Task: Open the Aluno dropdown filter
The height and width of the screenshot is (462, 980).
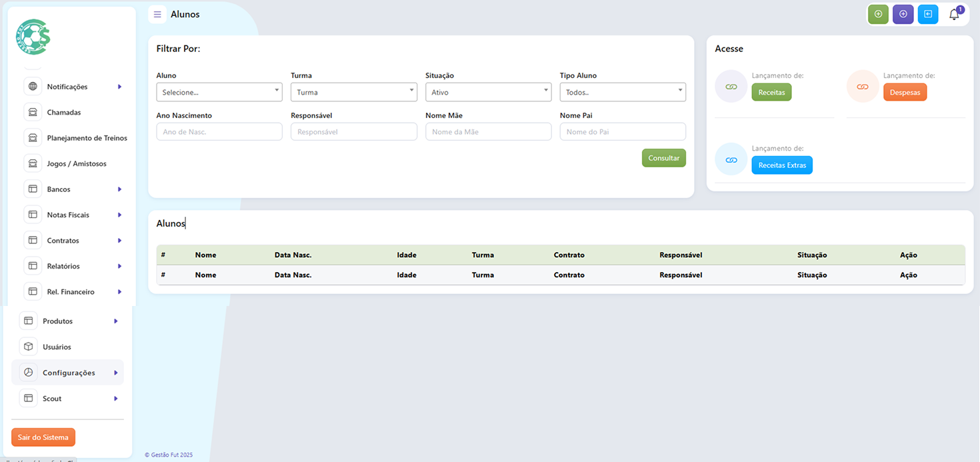Action: [x=219, y=92]
